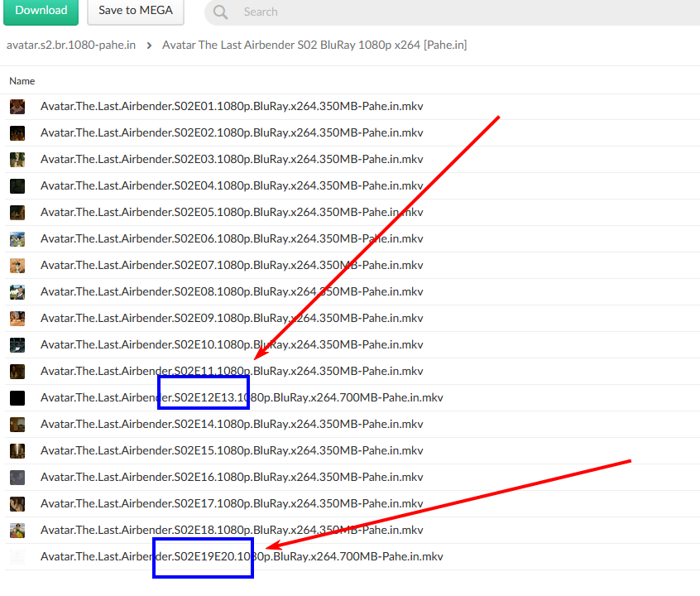The image size is (700, 596).
Task: Select file name Avatar.The.Last.Airbender.S02E10.1080p.BluRay.x264.350MB-Pahe.in.mkv
Action: [x=232, y=344]
